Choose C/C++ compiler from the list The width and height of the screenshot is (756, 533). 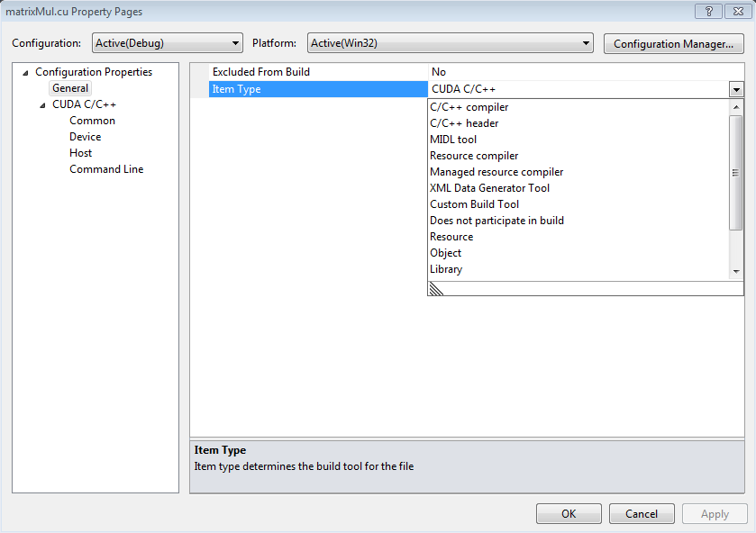click(468, 106)
